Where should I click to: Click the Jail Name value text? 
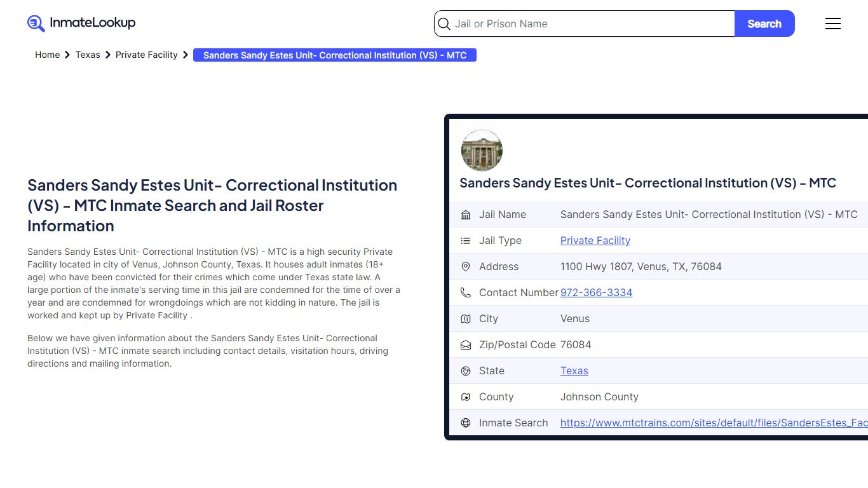(709, 215)
